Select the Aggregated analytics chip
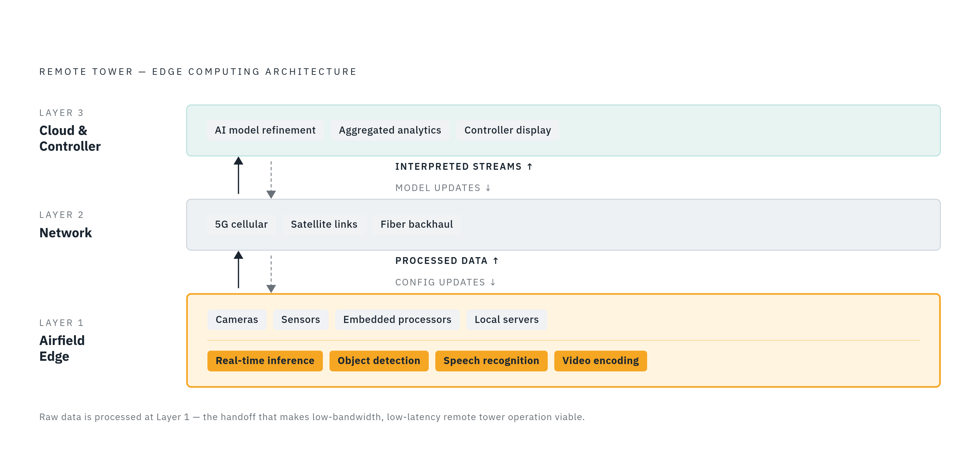Screen dimensions: 980x462 390,130
